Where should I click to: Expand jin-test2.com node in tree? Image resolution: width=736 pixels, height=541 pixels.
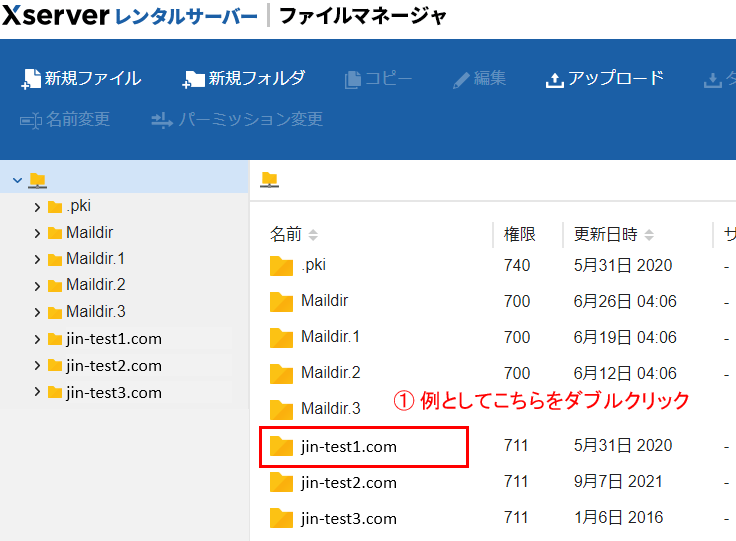(x=37, y=366)
